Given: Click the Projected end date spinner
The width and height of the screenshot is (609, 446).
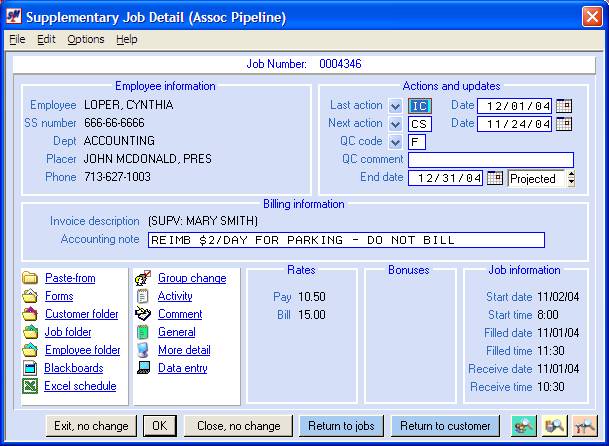Looking at the screenshot, I should point(571,178).
